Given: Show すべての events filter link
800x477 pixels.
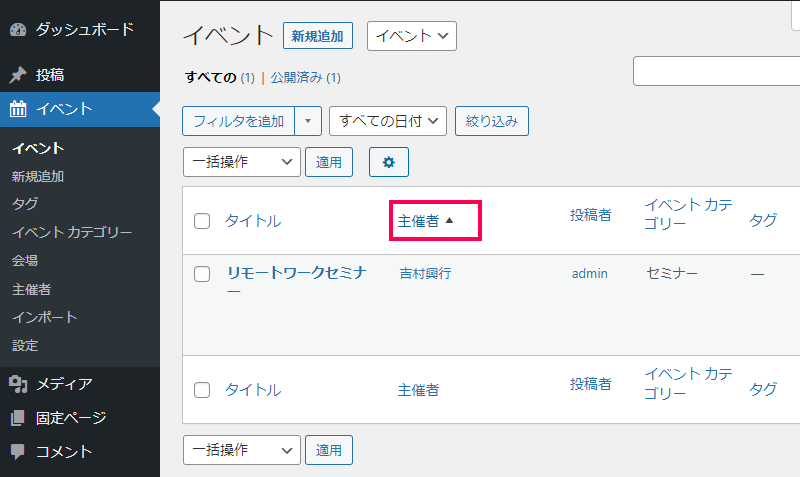Looking at the screenshot, I should [x=211, y=78].
